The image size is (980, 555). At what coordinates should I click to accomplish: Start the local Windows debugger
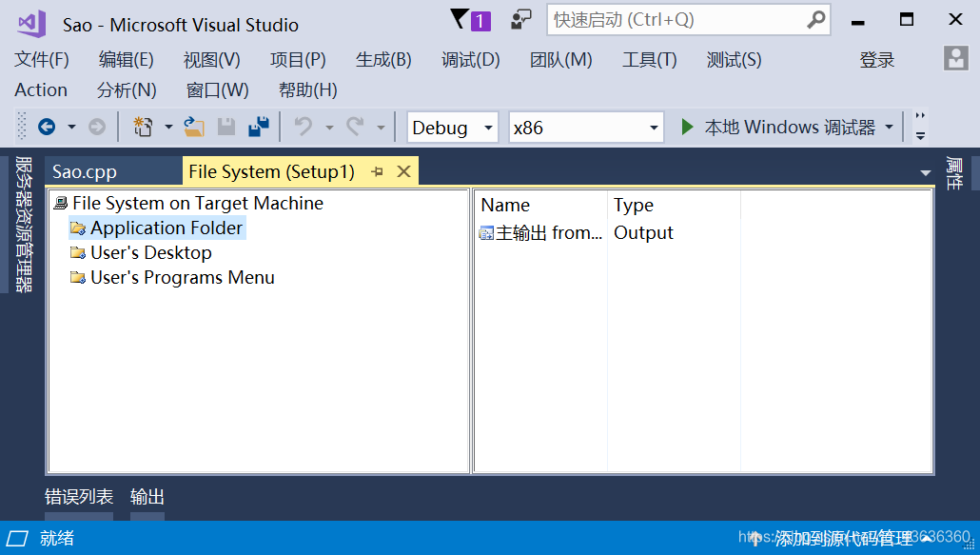click(x=778, y=128)
